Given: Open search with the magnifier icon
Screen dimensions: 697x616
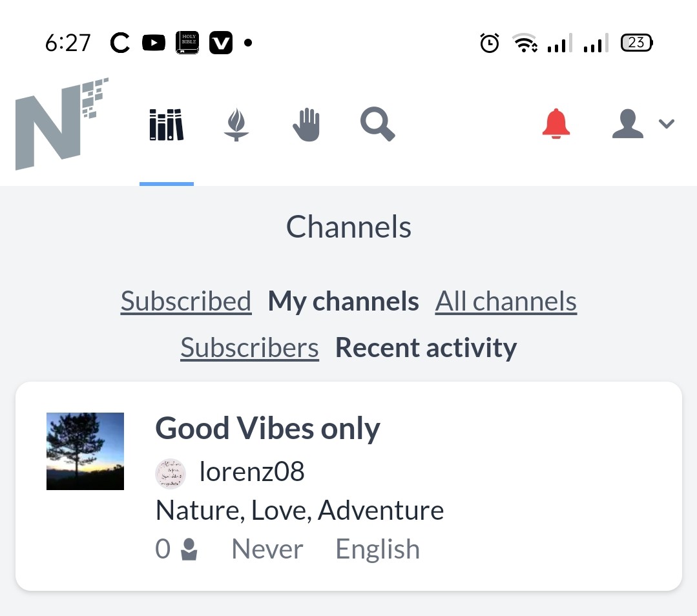Looking at the screenshot, I should [377, 124].
